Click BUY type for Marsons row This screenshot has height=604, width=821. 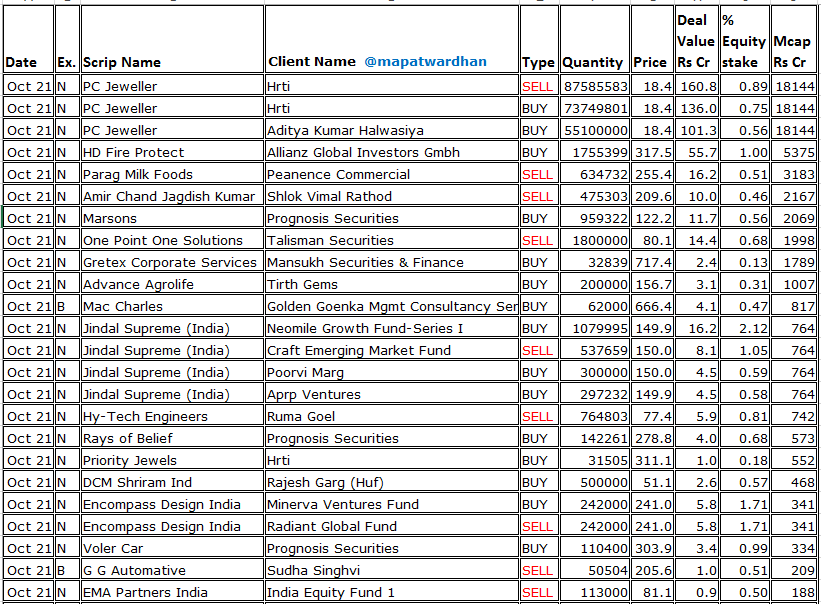click(539, 218)
